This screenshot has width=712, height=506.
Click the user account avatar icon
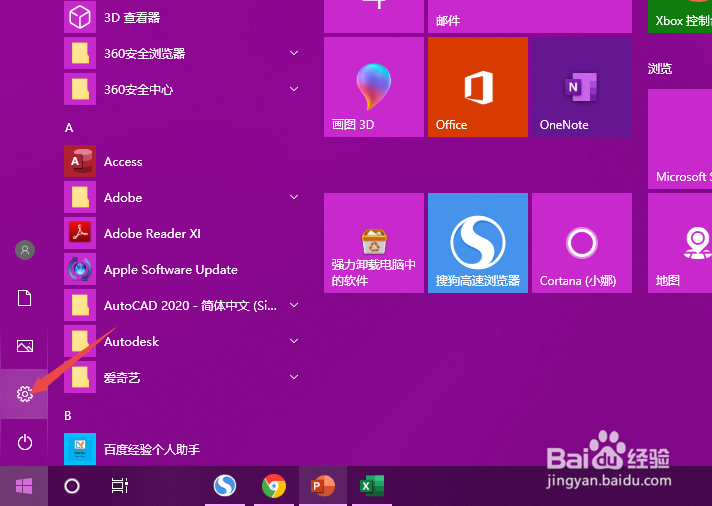point(25,250)
